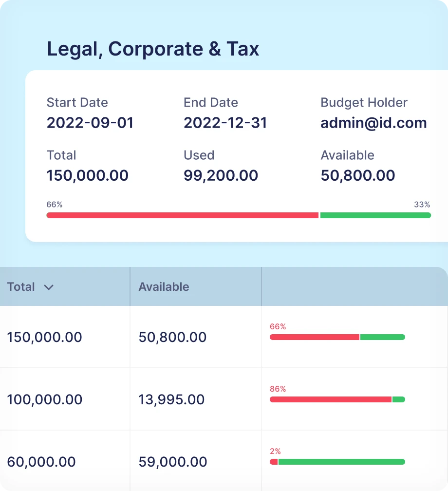The height and width of the screenshot is (491, 448).
Task: Select the 13,995.00 available cell
Action: coord(172,399)
